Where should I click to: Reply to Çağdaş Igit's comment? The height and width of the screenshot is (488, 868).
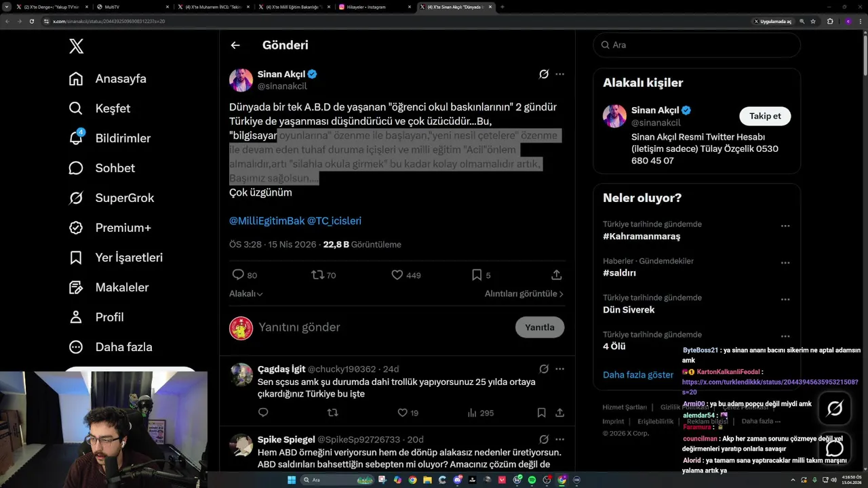[x=263, y=413]
